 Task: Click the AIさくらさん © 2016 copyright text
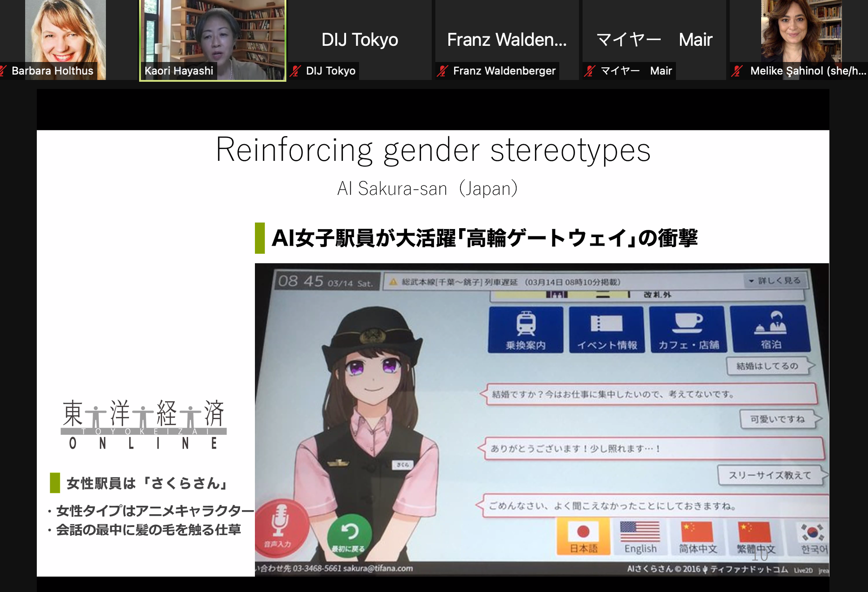pyautogui.click(x=707, y=569)
